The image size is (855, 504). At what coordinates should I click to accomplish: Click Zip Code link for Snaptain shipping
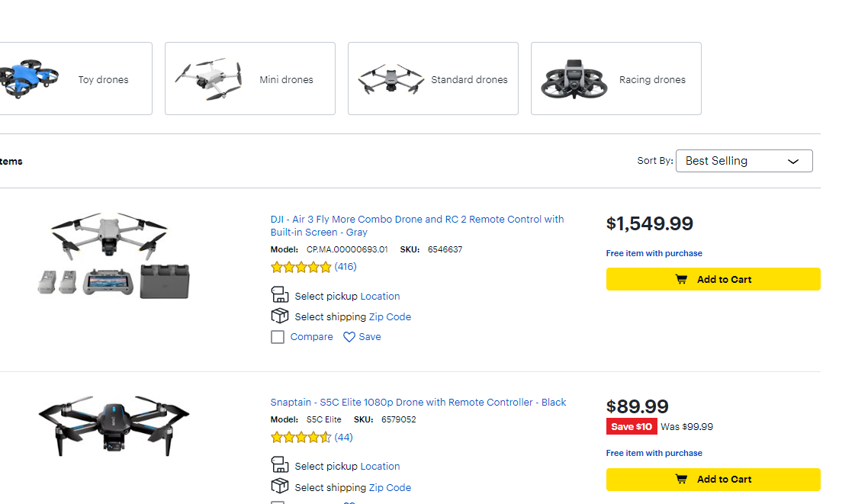coord(390,488)
